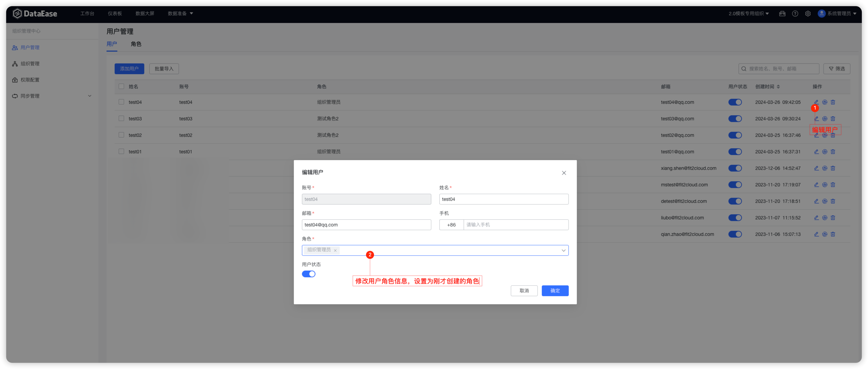Viewport: 868px width, 369px height.
Task: Open the help question mark icon in header
Action: pos(795,13)
